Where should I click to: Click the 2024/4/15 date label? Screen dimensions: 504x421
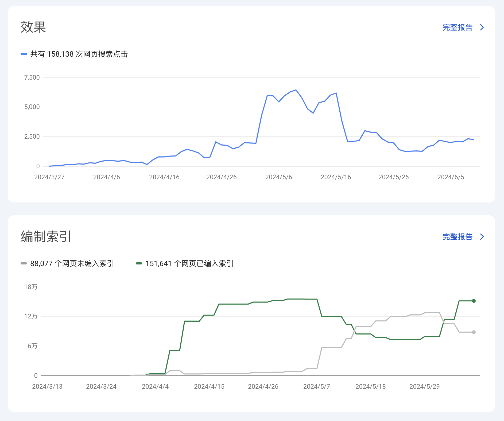tap(209, 387)
